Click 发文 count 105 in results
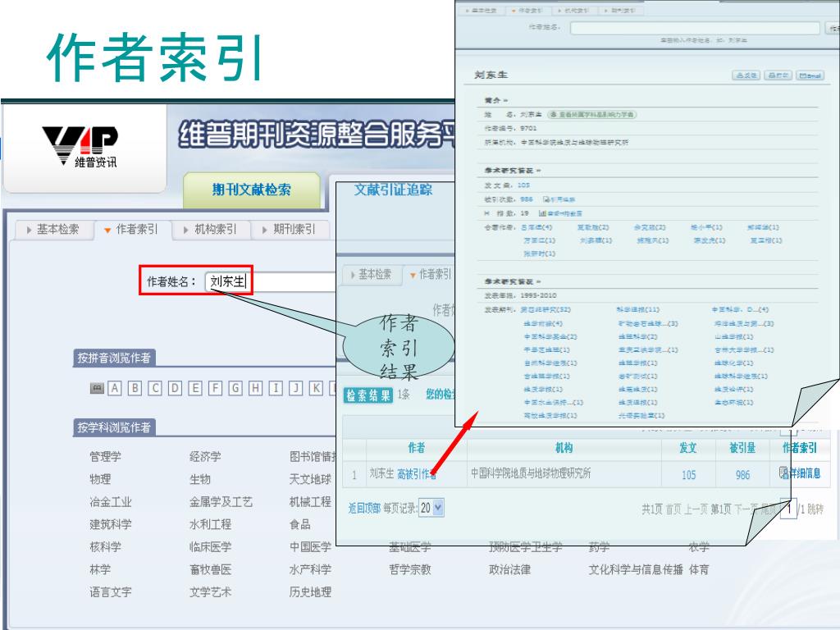The width and height of the screenshot is (840, 630). (688, 475)
